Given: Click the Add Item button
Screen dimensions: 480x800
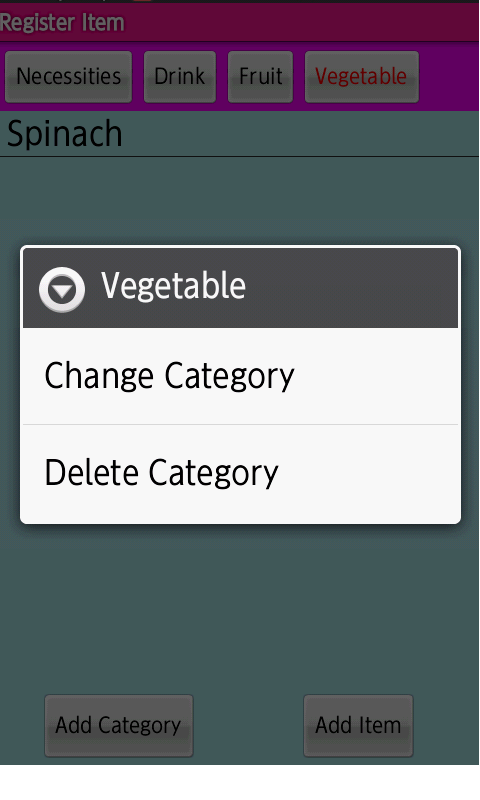Looking at the screenshot, I should pyautogui.click(x=358, y=725).
